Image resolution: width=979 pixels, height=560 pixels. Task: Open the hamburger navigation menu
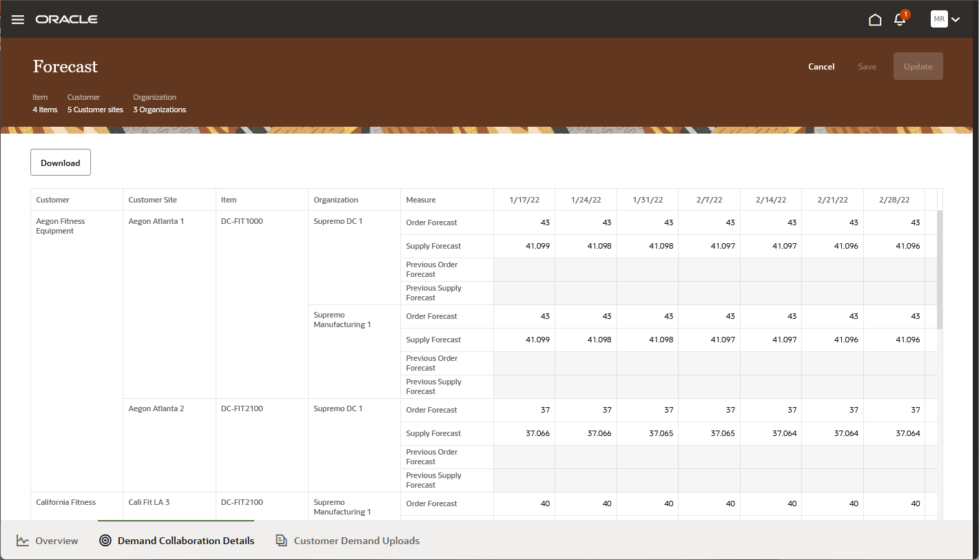click(x=18, y=19)
